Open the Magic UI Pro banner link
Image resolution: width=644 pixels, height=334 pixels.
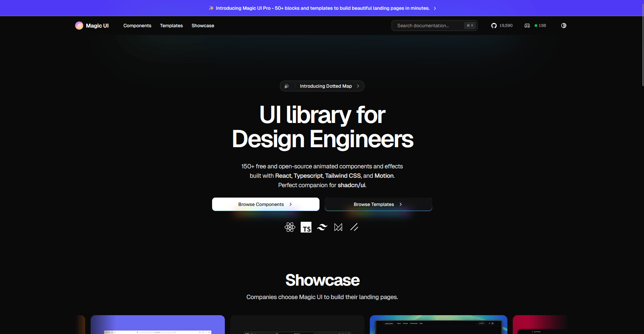click(x=322, y=8)
